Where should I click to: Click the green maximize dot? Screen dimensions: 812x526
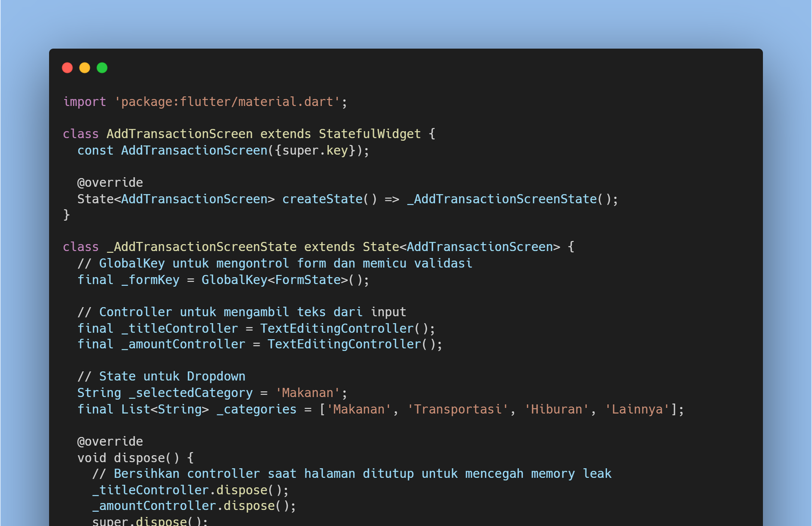pos(102,68)
